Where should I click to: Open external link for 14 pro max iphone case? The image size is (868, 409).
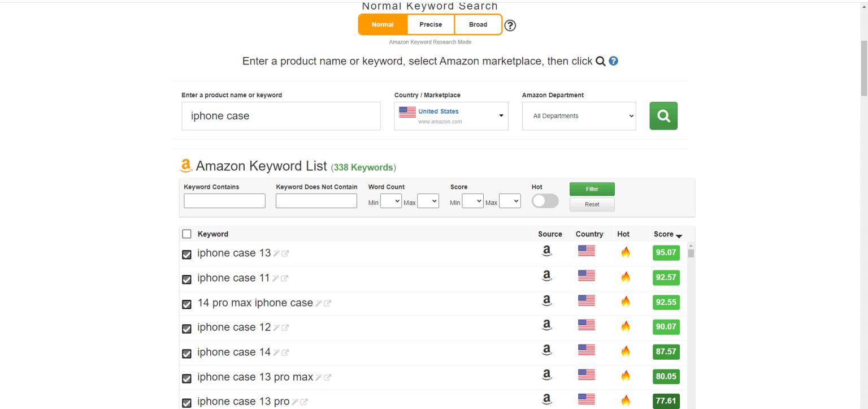(328, 303)
